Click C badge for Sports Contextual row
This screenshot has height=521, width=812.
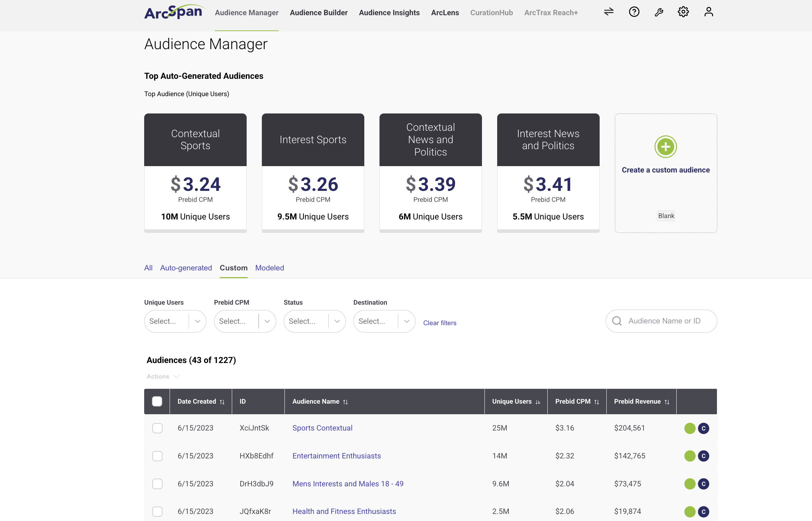click(704, 428)
